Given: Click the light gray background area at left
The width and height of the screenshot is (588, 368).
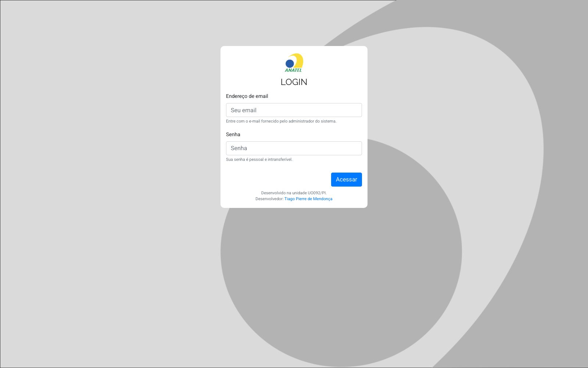Looking at the screenshot, I should pyautogui.click(x=110, y=184).
